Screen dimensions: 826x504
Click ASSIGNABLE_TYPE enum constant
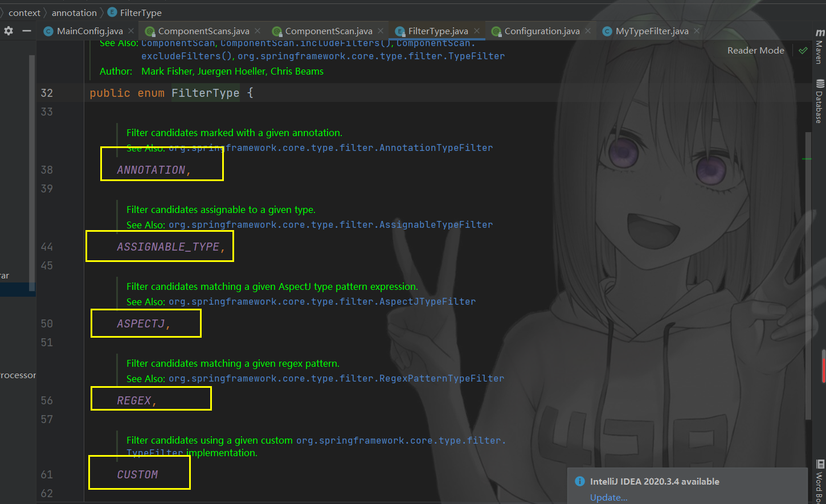click(x=168, y=247)
